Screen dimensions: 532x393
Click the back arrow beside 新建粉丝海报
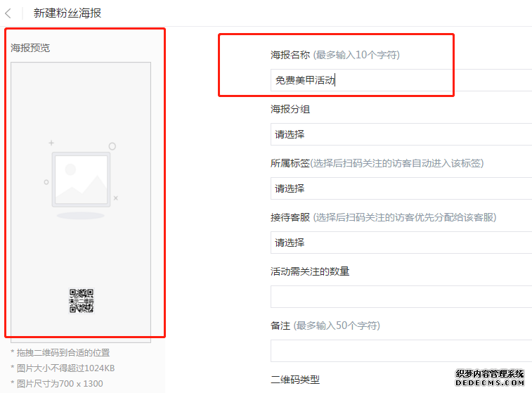[8, 13]
